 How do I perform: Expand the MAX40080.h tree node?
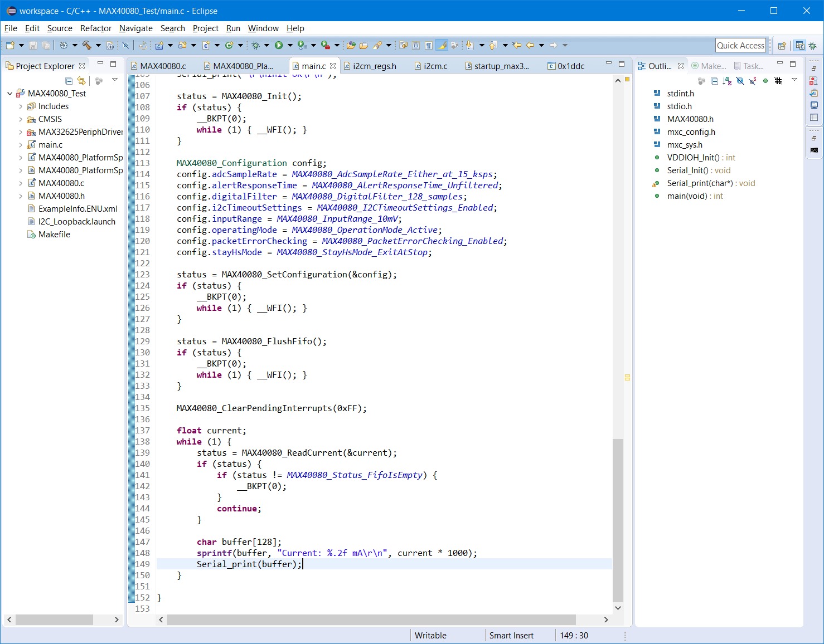21,196
